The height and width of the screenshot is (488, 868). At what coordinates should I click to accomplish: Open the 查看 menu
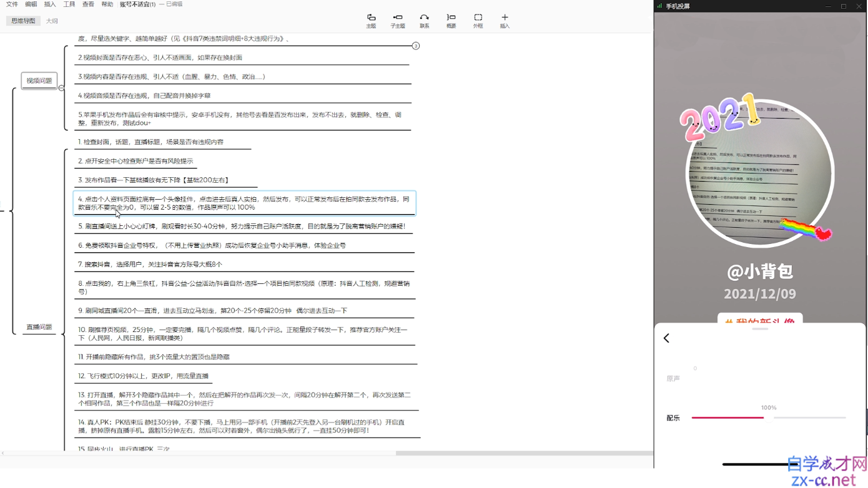click(88, 4)
